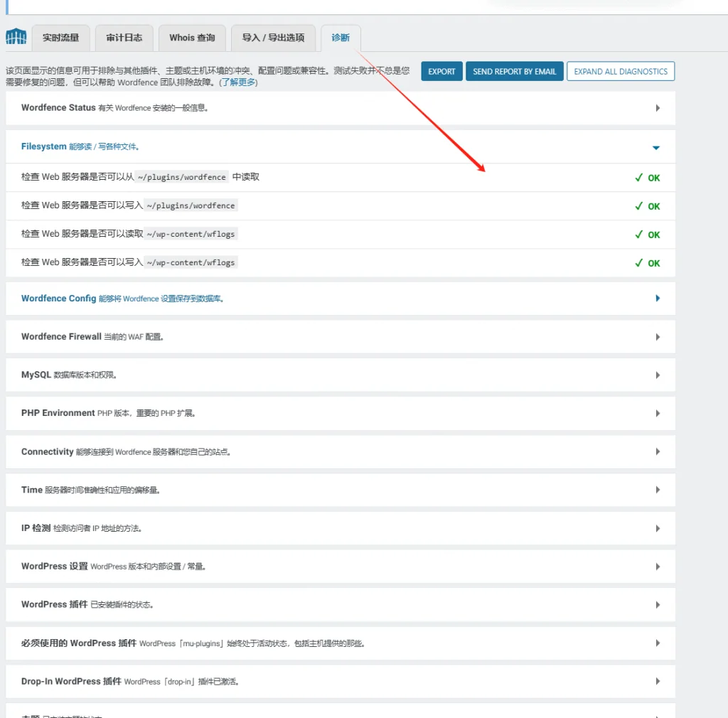Click the PHP Environment heading text
Image resolution: width=728 pixels, height=718 pixels.
pos(58,412)
